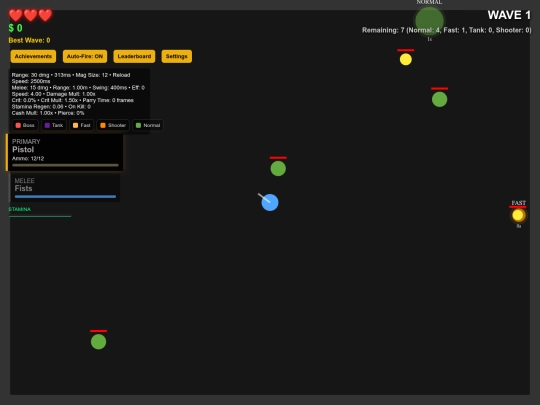This screenshot has width=540, height=405.
Task: Target the green enemy near the Pistol panel's level, upper right
Action: pyautogui.click(x=439, y=100)
